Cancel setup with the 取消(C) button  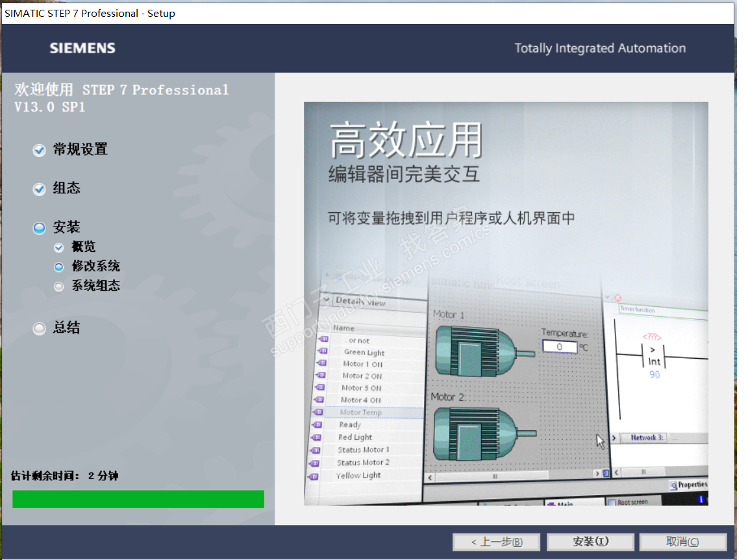(682, 542)
